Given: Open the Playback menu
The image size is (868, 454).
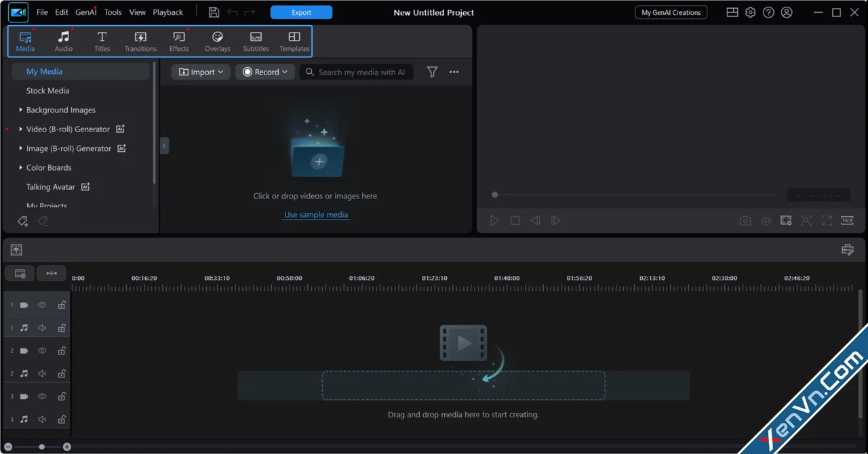Looking at the screenshot, I should tap(168, 12).
